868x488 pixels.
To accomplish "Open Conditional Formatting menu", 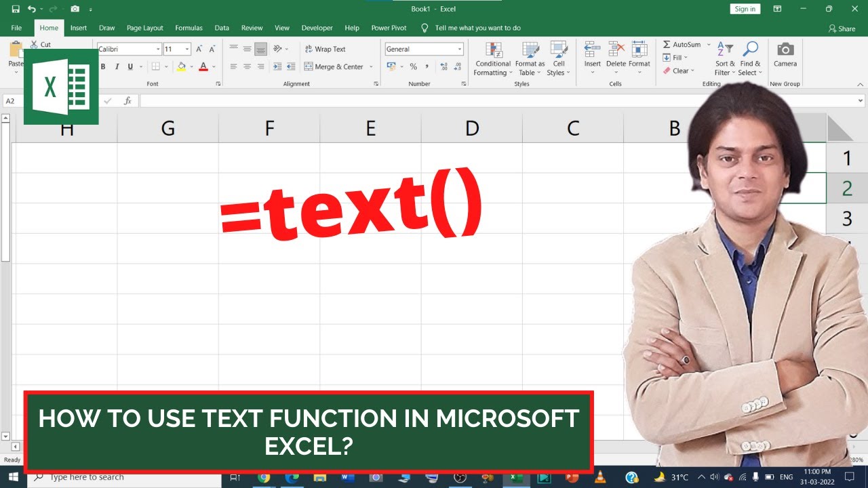I will [493, 59].
